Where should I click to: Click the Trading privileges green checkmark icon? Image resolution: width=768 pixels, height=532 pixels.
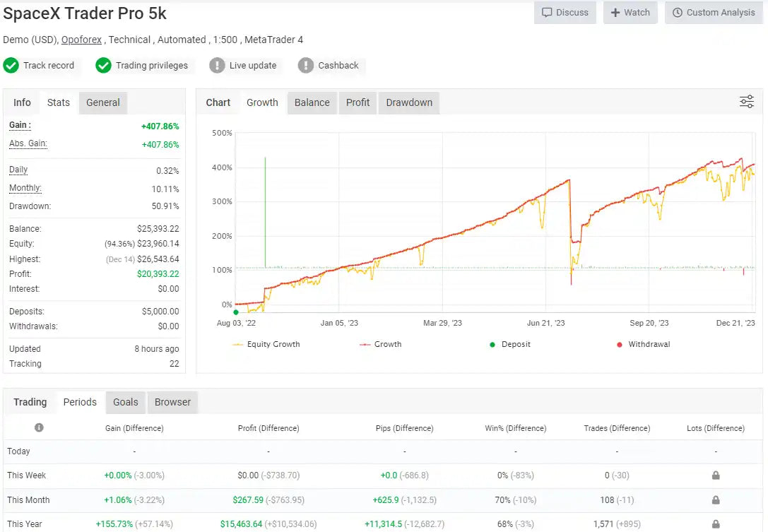104,66
